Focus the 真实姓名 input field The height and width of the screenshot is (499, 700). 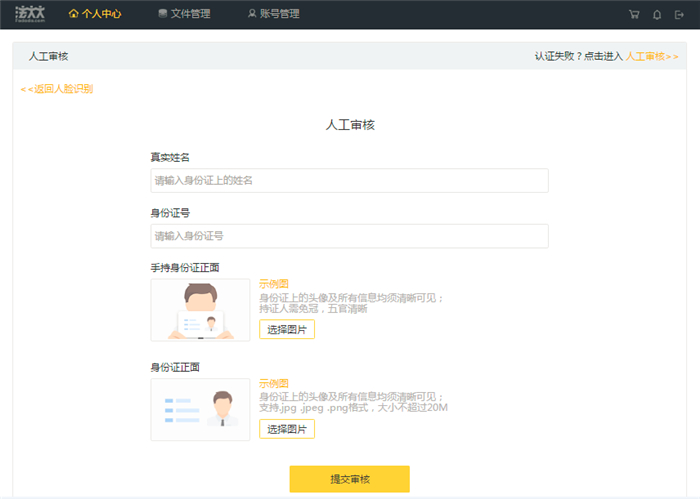point(349,180)
